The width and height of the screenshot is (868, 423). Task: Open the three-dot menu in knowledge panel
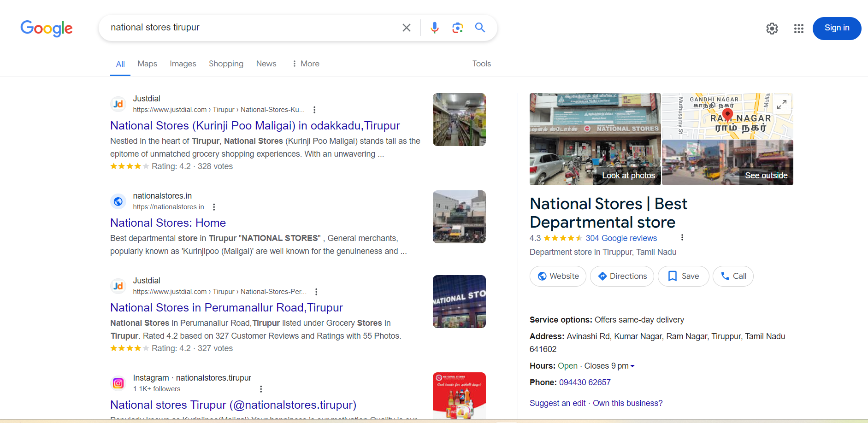(x=682, y=237)
